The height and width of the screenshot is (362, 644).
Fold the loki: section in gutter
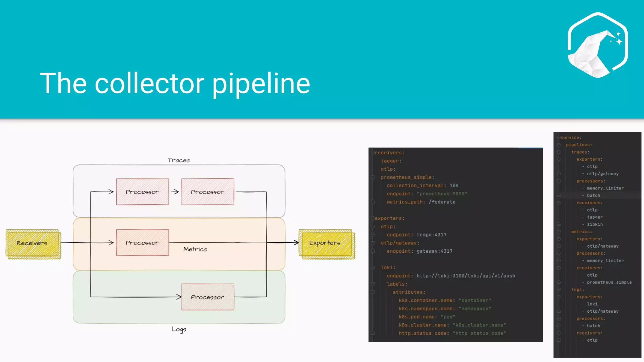[x=373, y=268]
